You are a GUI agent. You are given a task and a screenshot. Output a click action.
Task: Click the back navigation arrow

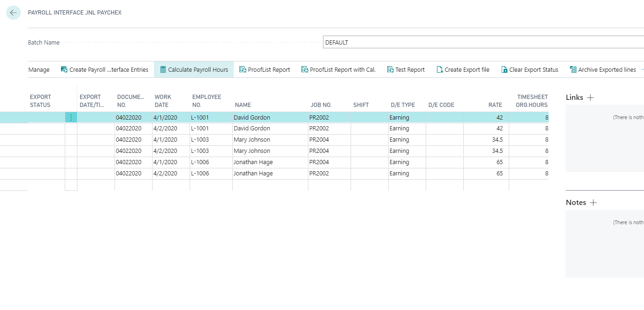(13, 13)
